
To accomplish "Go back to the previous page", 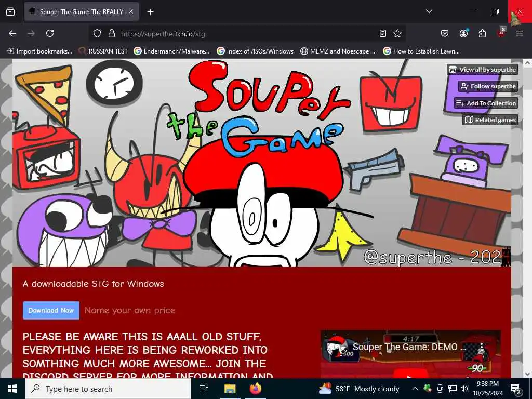I will point(12,33).
